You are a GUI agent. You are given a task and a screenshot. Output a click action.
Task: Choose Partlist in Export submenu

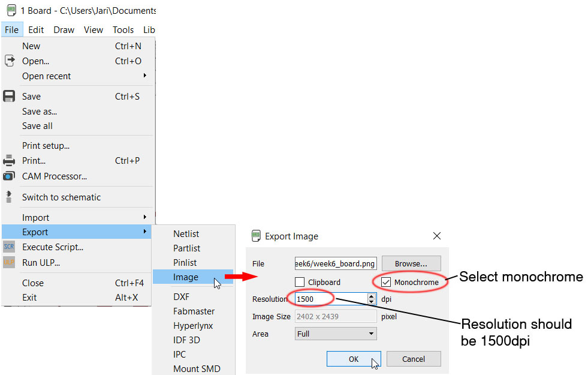[x=193, y=248]
